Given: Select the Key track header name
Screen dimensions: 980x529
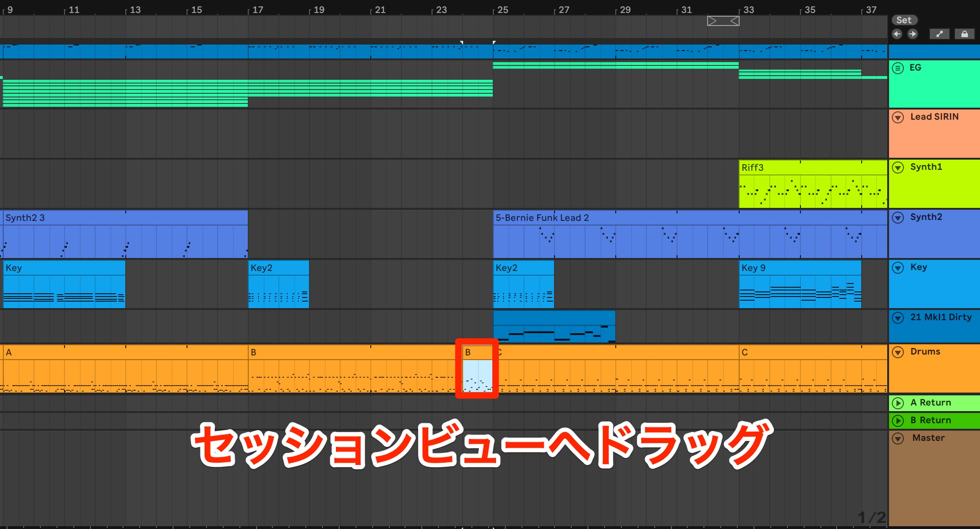Looking at the screenshot, I should [x=918, y=267].
